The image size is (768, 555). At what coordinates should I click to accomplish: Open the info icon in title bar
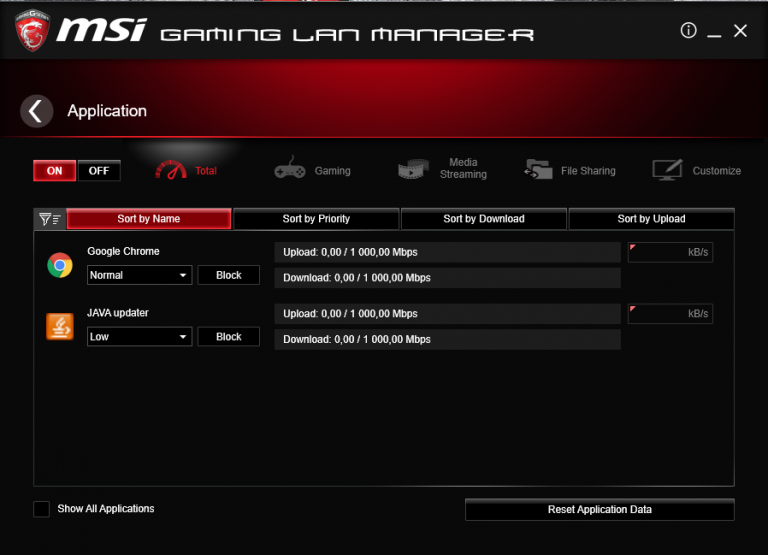(x=688, y=30)
